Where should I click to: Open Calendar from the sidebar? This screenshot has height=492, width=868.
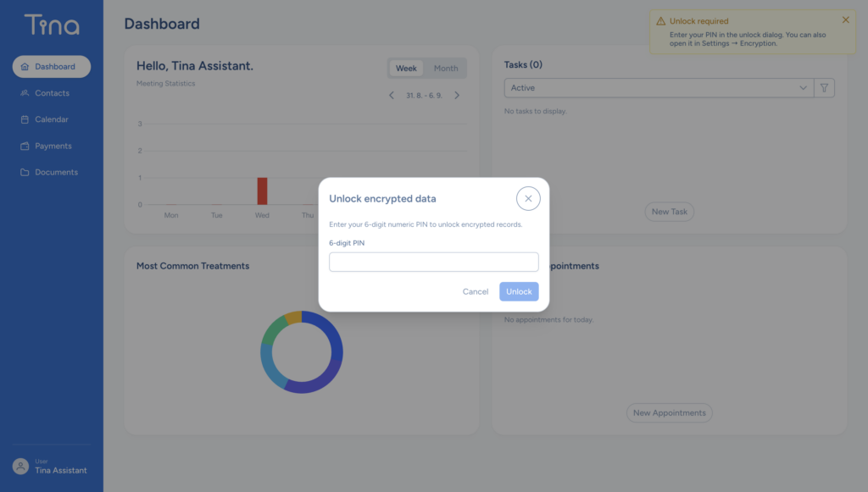click(52, 119)
